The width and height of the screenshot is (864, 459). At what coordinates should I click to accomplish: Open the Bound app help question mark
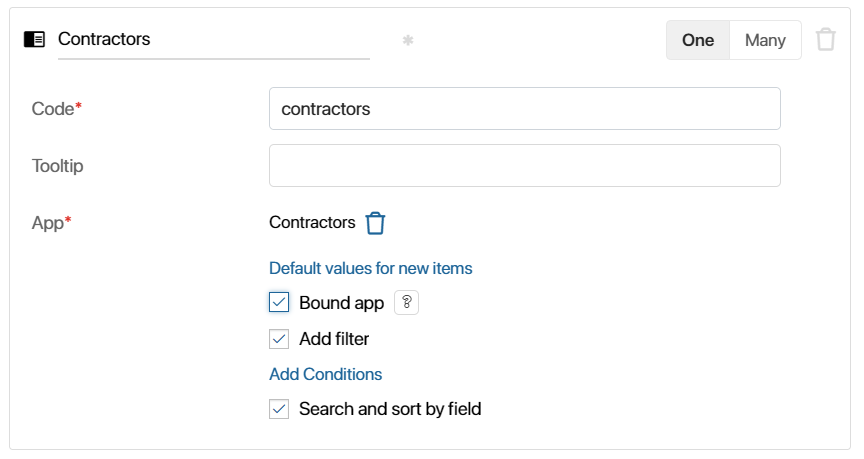click(406, 303)
